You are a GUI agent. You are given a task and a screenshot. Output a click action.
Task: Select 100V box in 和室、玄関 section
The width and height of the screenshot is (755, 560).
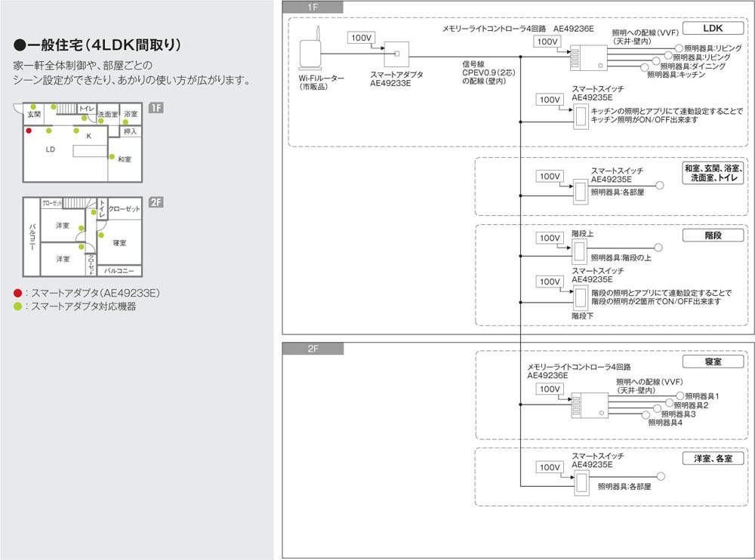[550, 177]
